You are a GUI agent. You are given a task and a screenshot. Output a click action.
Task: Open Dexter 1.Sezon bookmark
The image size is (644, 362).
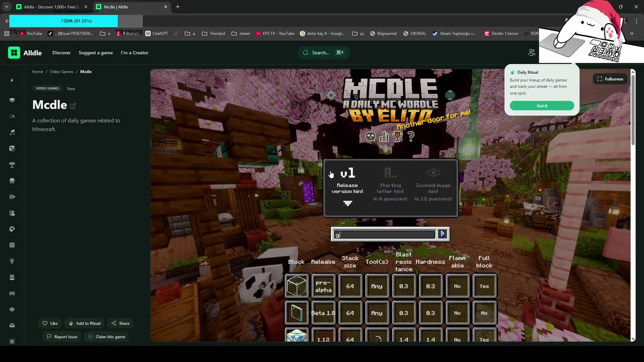click(501, 34)
